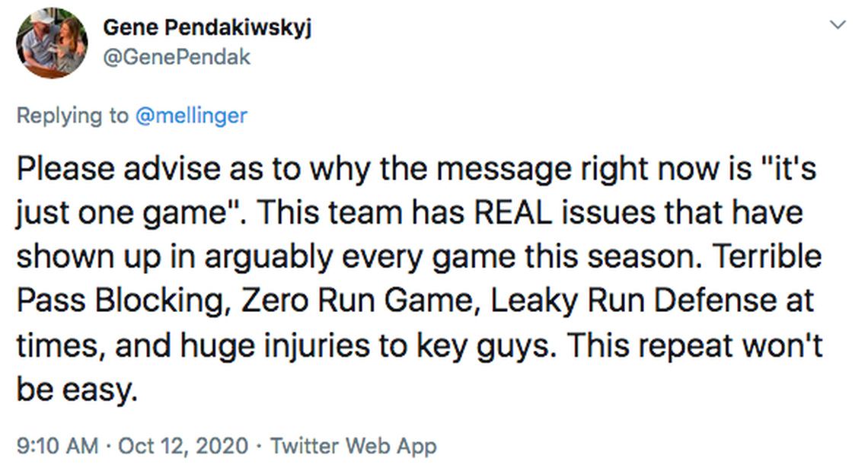
Task: Click the word "REAL" in the tweet
Action: click(x=513, y=213)
